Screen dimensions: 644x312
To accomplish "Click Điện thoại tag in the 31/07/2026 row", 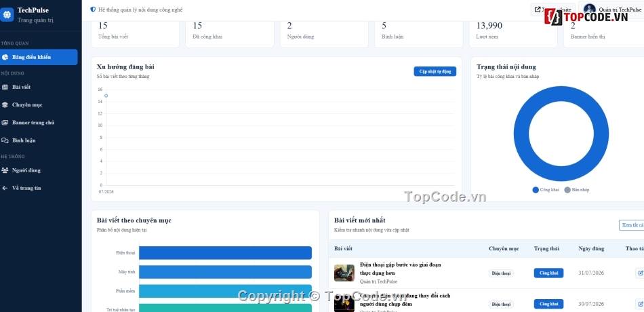I will point(501,273).
